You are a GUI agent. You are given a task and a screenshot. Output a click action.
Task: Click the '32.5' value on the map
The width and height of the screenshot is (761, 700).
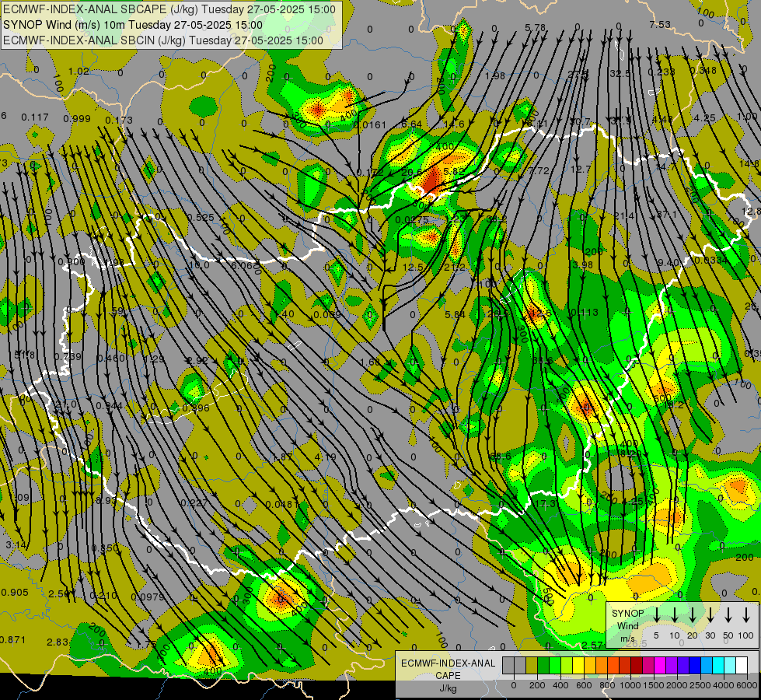(620, 73)
